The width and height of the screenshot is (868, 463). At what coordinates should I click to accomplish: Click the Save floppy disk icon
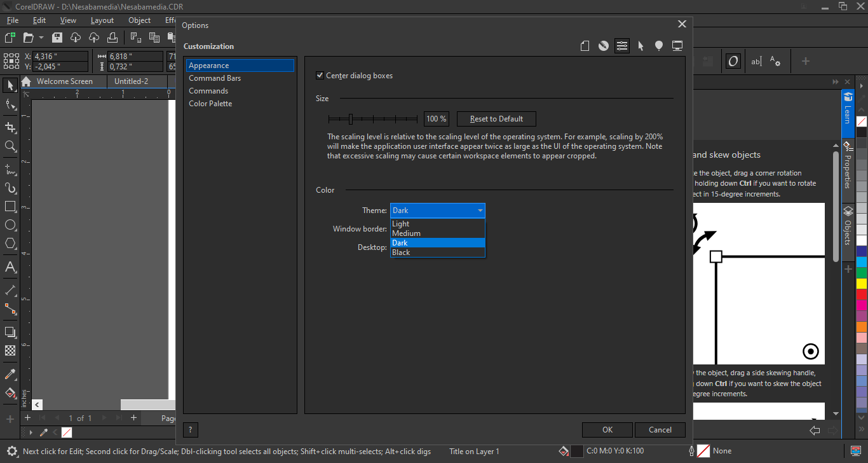[57, 38]
